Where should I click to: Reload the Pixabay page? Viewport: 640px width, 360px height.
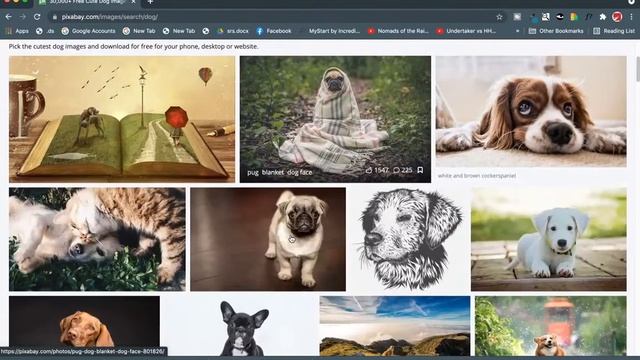[37, 17]
